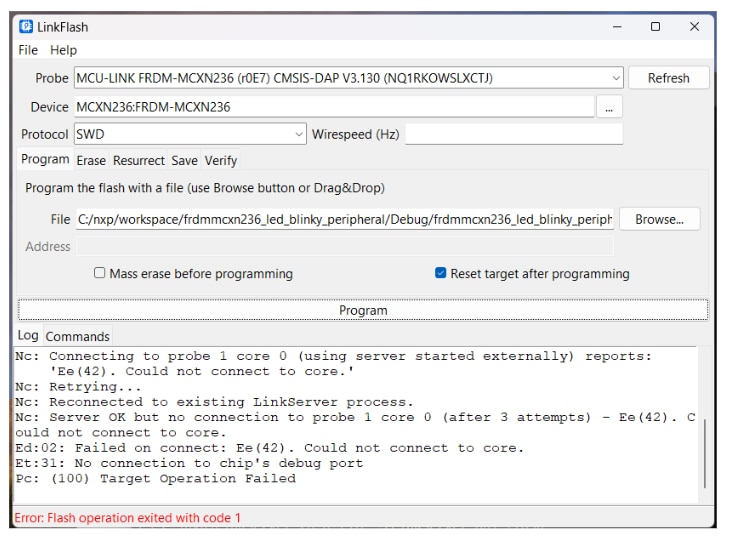Click the Refresh button
Image resolution: width=729 pixels, height=541 pixels.
[x=669, y=78]
